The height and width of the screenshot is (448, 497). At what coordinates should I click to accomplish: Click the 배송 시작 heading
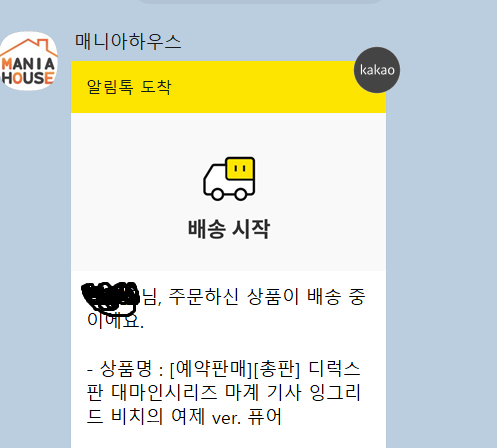pyautogui.click(x=229, y=229)
